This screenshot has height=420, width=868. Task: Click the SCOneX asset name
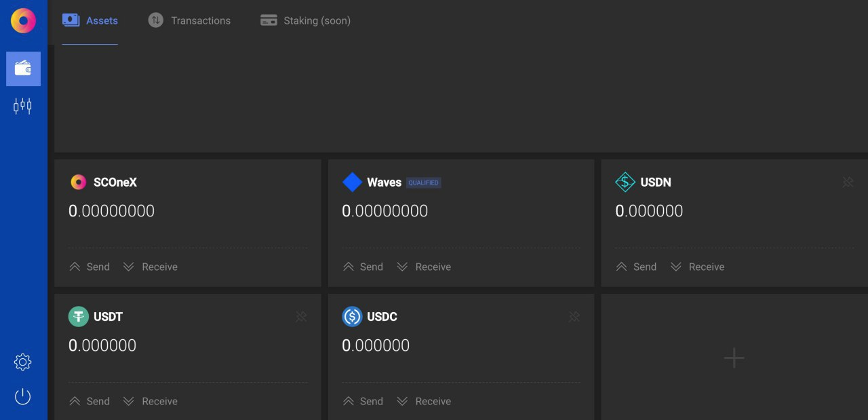[x=115, y=182]
